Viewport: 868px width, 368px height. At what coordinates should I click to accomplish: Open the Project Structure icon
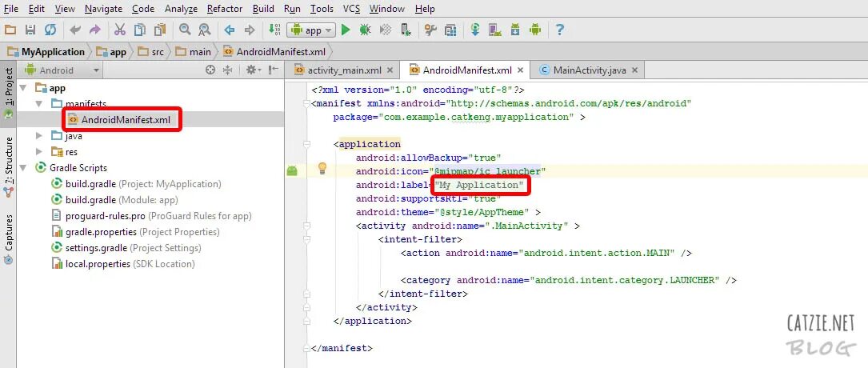(450, 30)
